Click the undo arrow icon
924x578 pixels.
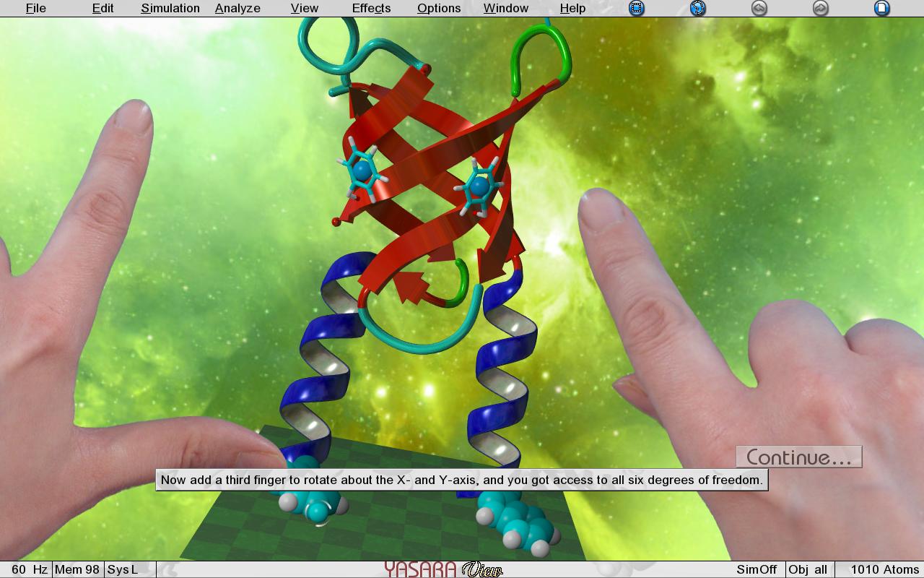tap(759, 9)
